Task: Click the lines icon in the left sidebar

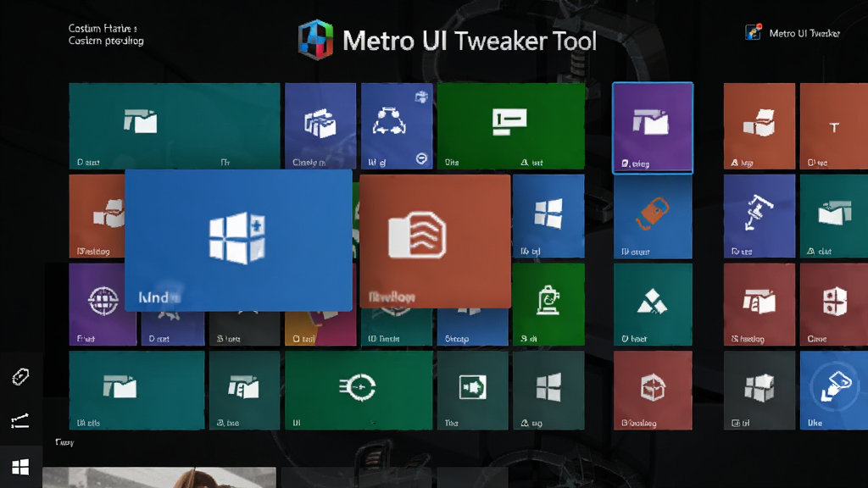Action: [20, 421]
